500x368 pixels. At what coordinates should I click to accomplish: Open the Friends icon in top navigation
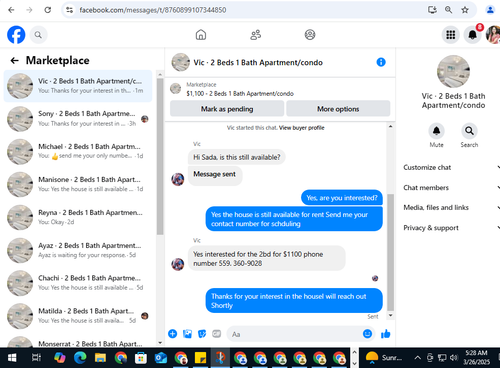pyautogui.click(x=256, y=35)
